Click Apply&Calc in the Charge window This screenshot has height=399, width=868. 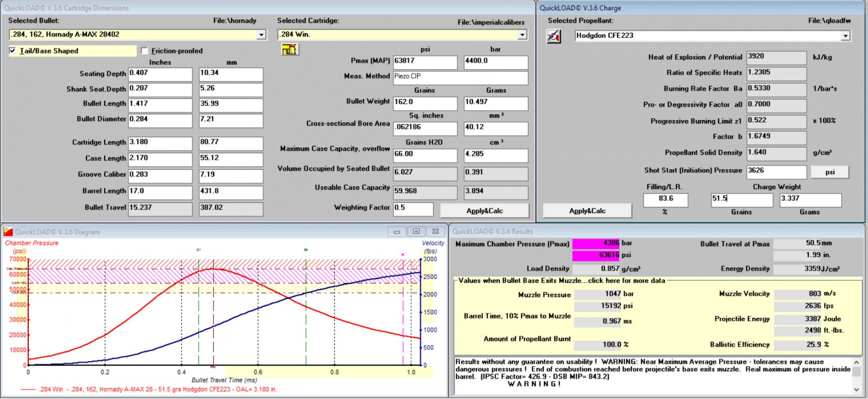click(587, 211)
